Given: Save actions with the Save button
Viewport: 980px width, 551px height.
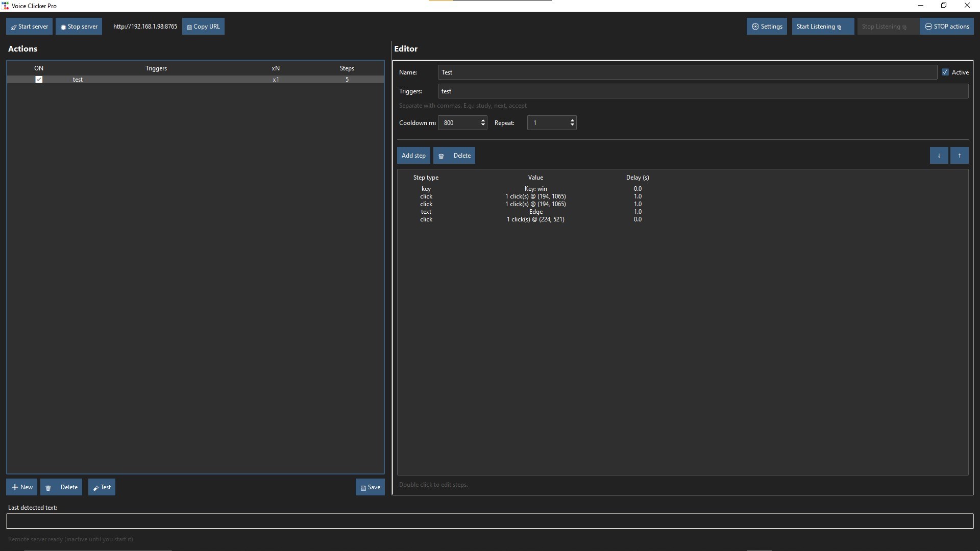Looking at the screenshot, I should point(370,487).
